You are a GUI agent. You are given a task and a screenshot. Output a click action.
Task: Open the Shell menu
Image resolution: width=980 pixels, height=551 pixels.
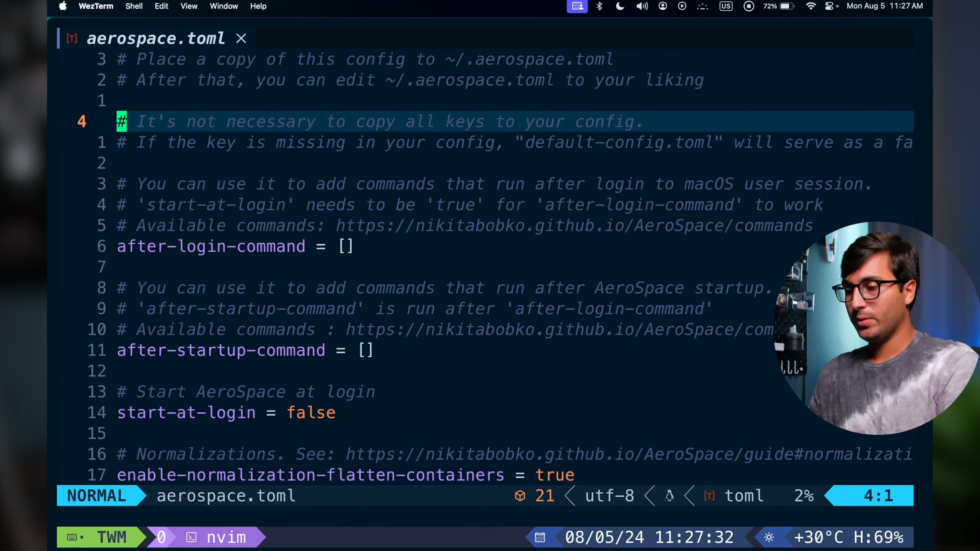click(134, 6)
